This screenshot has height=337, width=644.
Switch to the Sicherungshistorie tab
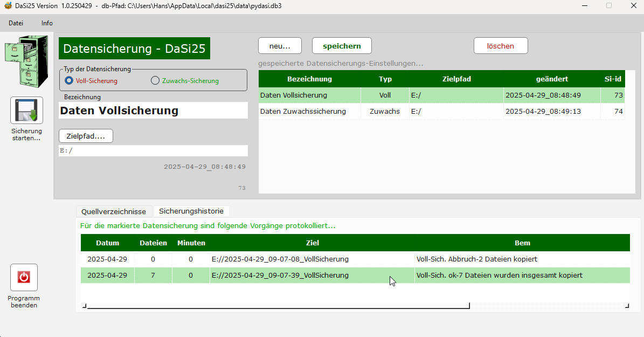point(191,211)
